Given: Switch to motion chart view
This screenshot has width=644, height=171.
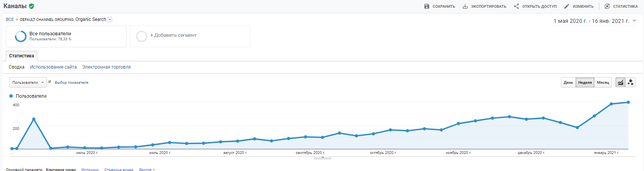Looking at the screenshot, I should [x=630, y=82].
